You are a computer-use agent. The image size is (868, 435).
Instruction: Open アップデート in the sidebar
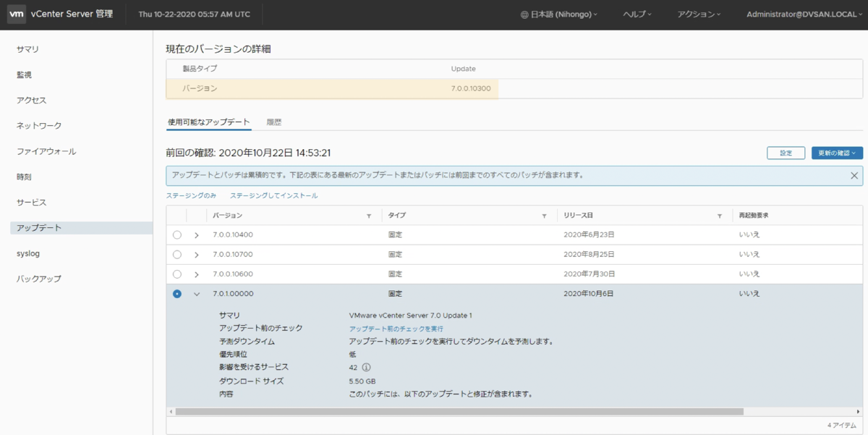tap(81, 227)
